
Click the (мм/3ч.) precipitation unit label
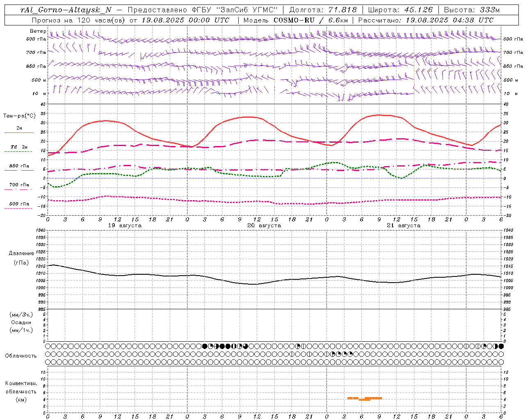(x=21, y=315)
